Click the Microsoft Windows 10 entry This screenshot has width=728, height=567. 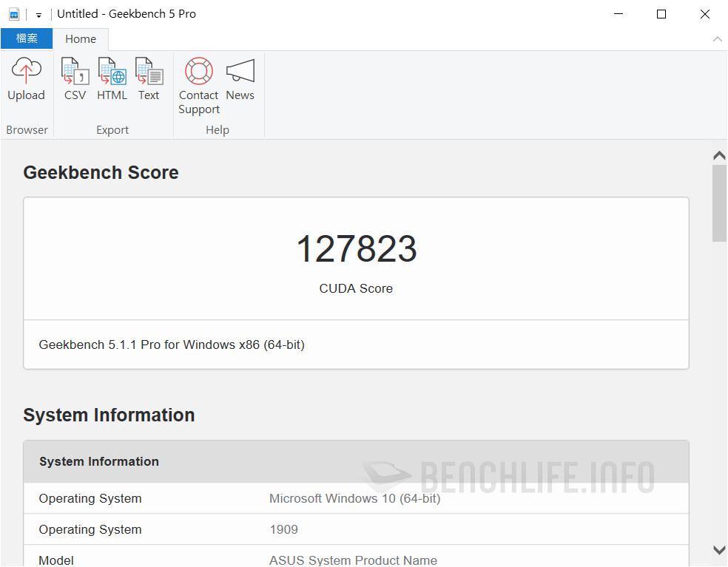click(x=354, y=498)
